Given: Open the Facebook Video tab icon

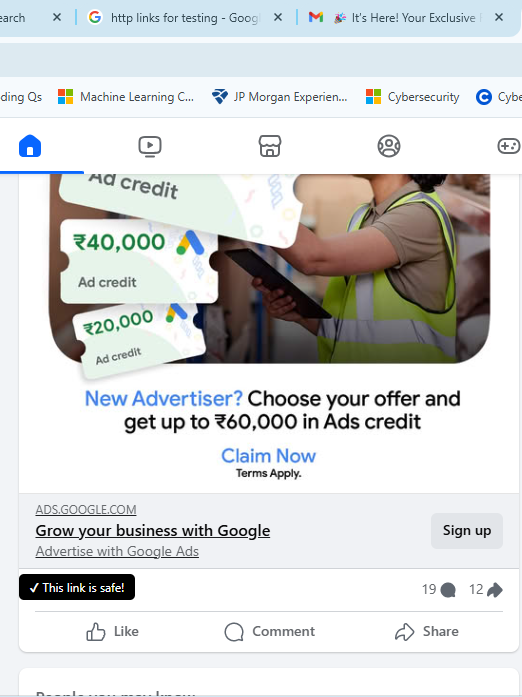Looking at the screenshot, I should [150, 146].
